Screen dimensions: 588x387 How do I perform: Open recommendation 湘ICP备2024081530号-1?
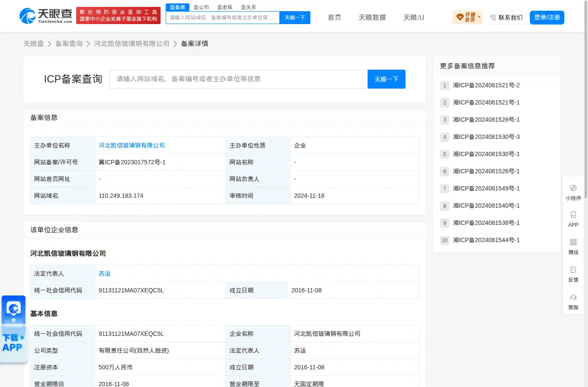pyautogui.click(x=486, y=154)
